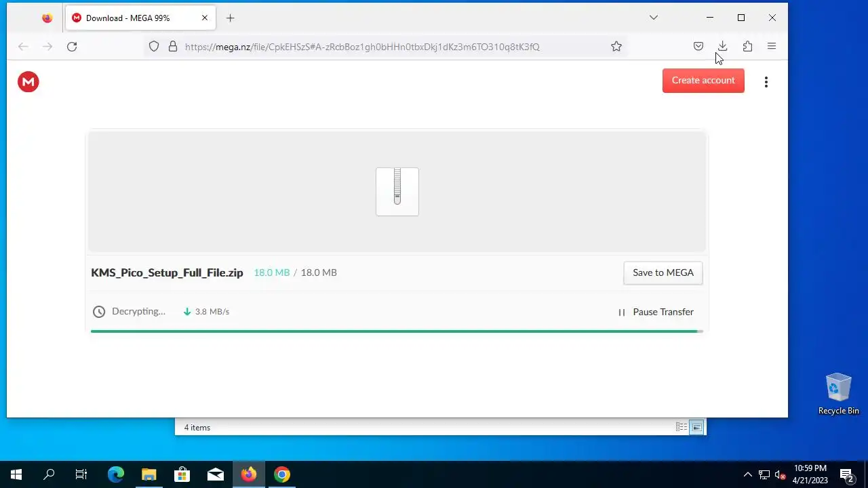
Task: Open Task View on taskbar
Action: [x=81, y=474]
